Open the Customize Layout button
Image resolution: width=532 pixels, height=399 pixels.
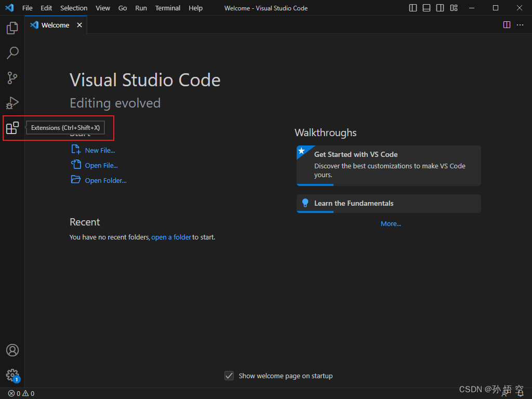point(454,8)
